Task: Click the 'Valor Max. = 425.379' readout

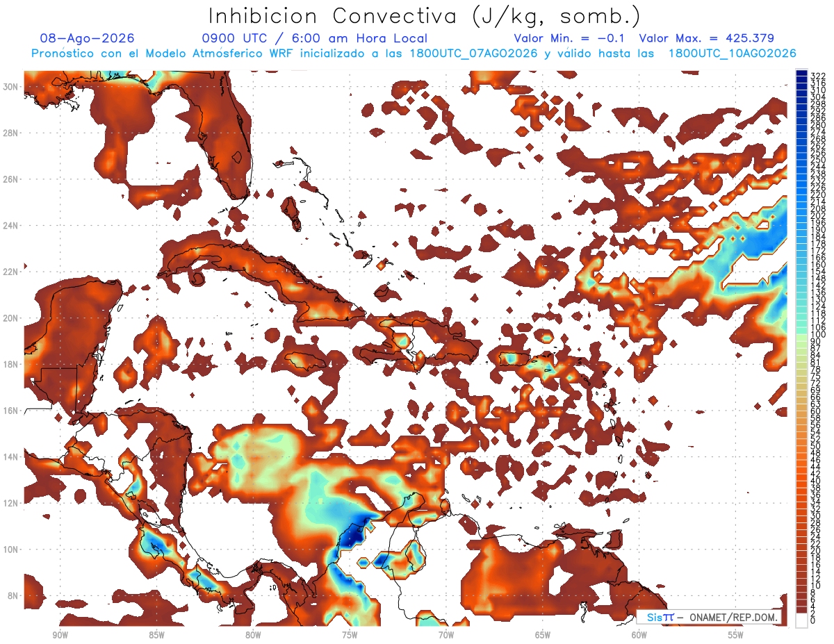Action: pyautogui.click(x=707, y=38)
